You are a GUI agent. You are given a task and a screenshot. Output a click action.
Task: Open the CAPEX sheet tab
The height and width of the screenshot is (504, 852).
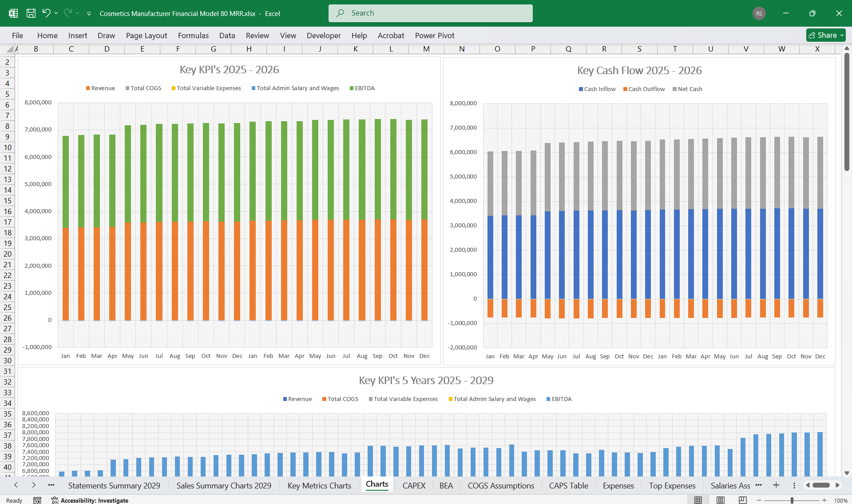[x=413, y=485]
